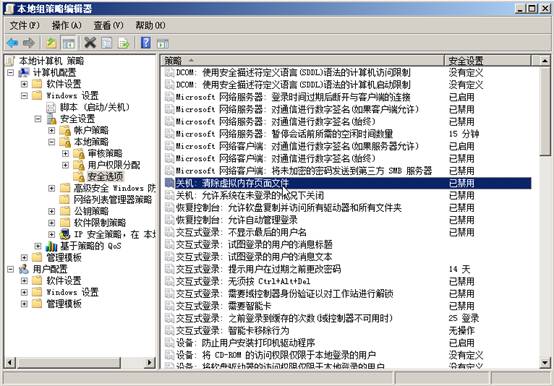Select 交互式登录: 需要智能卡 policy
Image resolution: width=554 pixels, height=386 pixels.
pyautogui.click(x=224, y=306)
